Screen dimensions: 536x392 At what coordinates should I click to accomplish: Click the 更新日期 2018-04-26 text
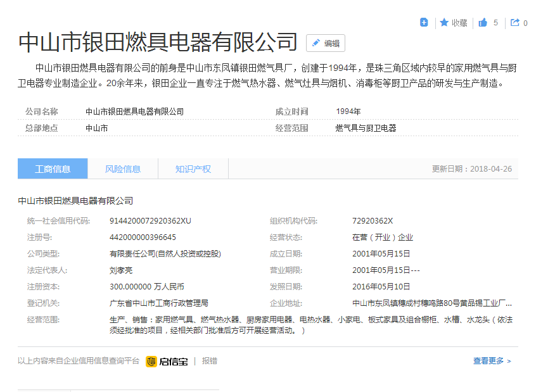point(471,169)
